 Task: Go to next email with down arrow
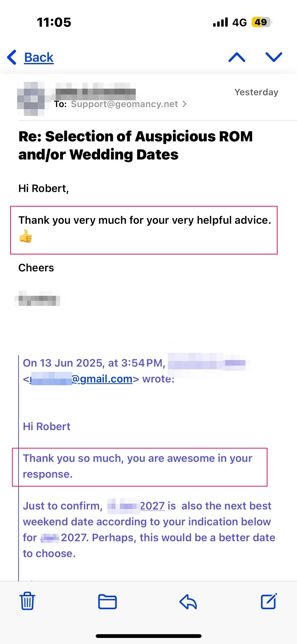click(274, 57)
